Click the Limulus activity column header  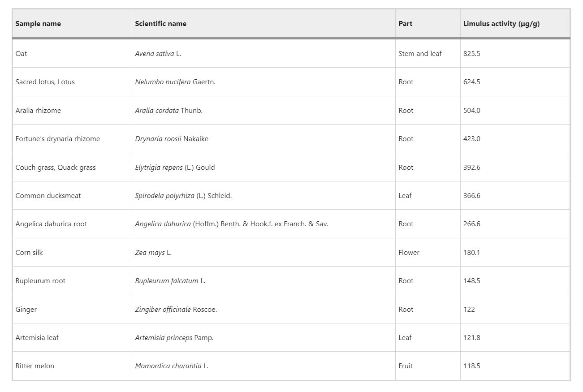(x=501, y=24)
